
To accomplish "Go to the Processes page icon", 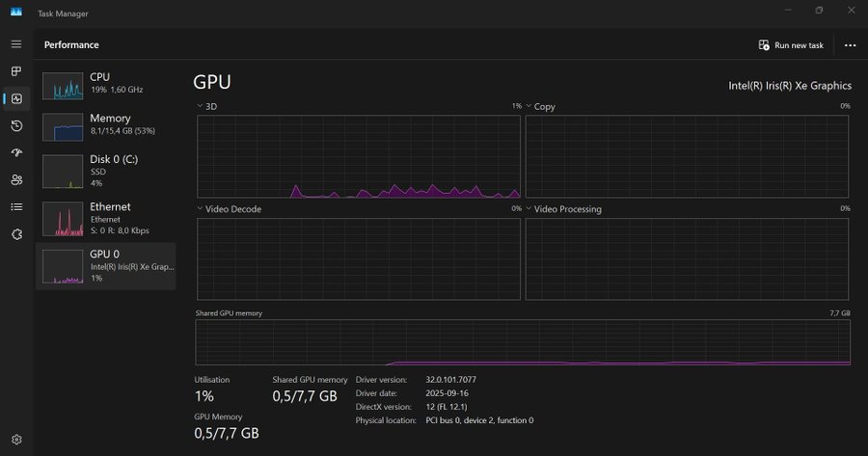I will pyautogui.click(x=16, y=71).
